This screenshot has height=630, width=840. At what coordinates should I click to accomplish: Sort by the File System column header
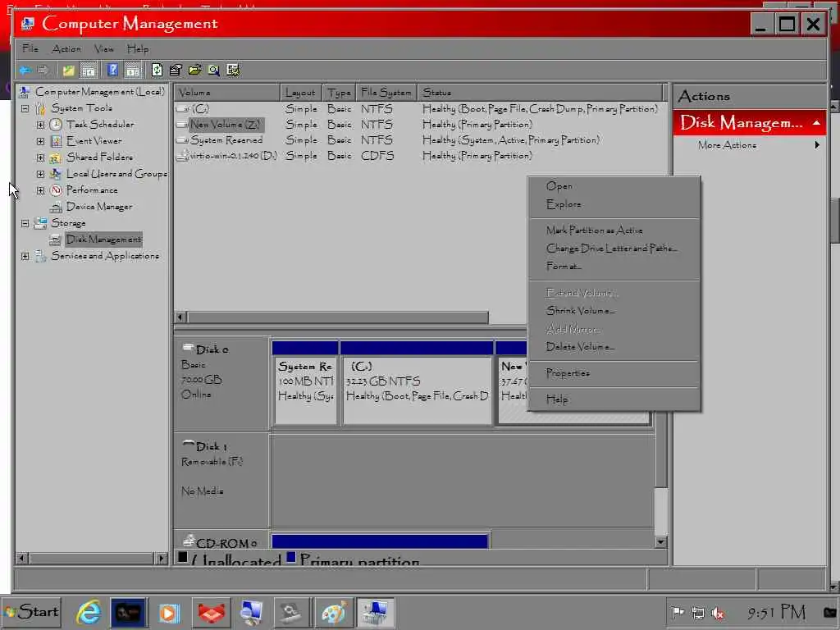pos(386,93)
